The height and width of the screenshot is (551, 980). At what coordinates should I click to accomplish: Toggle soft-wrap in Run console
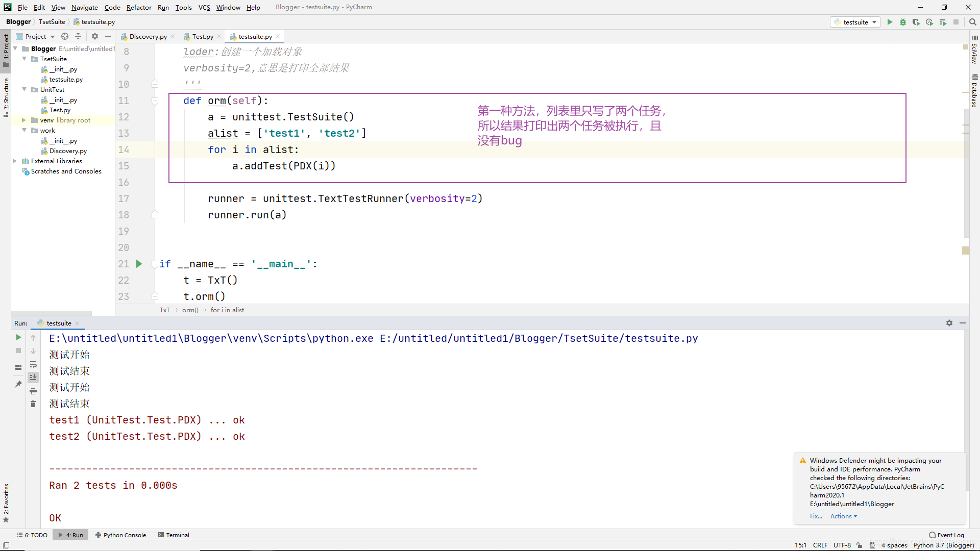33,364
